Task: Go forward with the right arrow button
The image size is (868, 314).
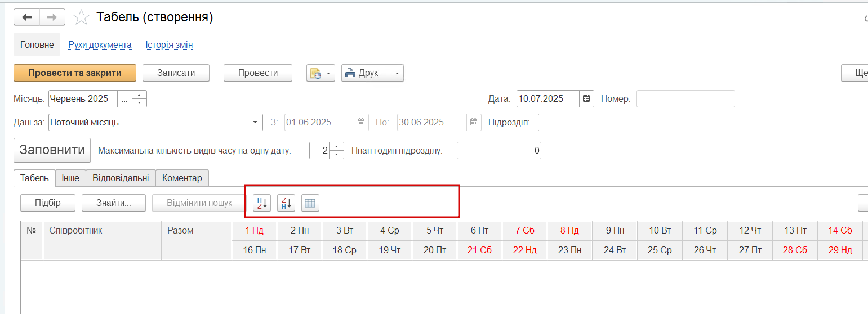Action: pyautogui.click(x=52, y=17)
